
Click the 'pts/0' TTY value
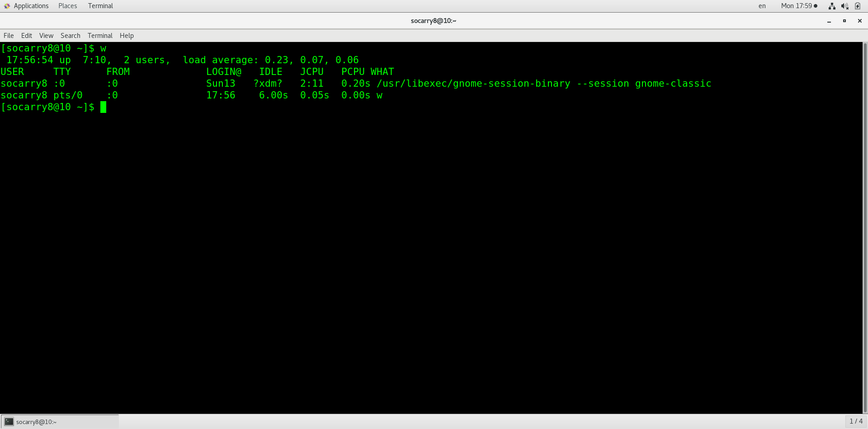(68, 95)
